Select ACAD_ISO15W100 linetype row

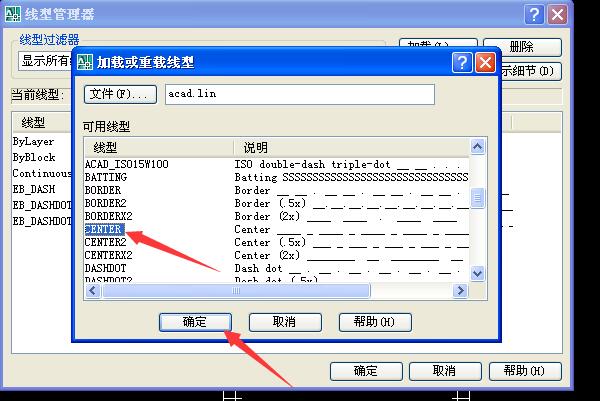tap(126, 164)
